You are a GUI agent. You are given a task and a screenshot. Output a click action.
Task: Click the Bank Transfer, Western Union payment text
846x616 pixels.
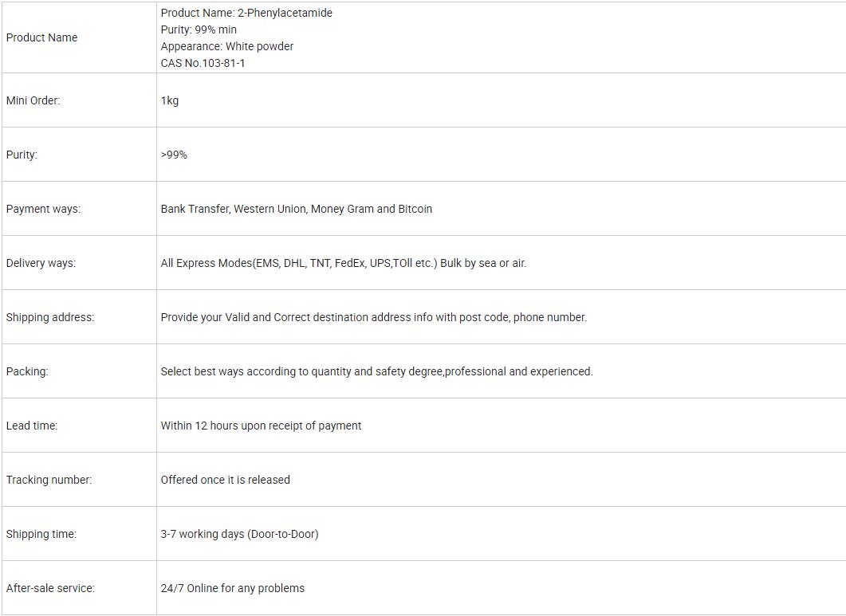tap(296, 209)
